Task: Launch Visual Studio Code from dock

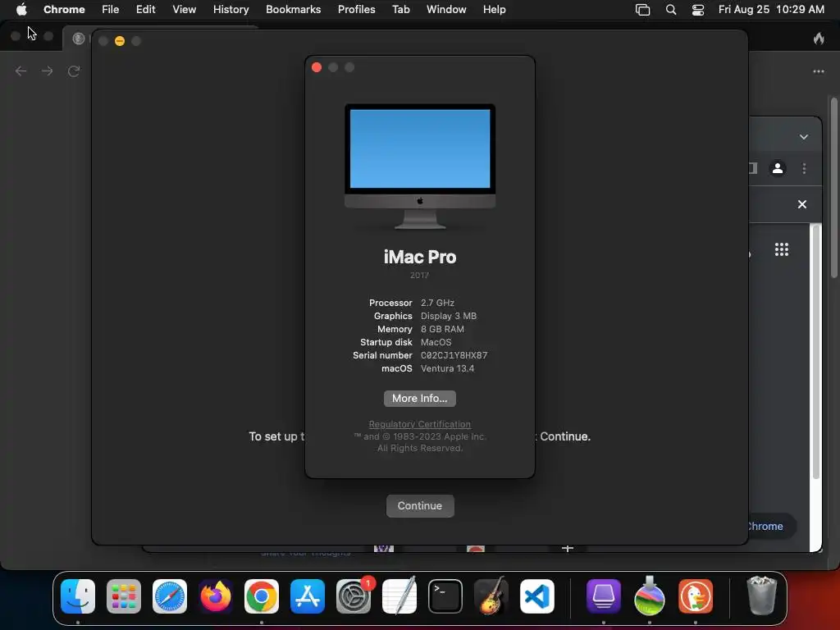Action: click(537, 596)
